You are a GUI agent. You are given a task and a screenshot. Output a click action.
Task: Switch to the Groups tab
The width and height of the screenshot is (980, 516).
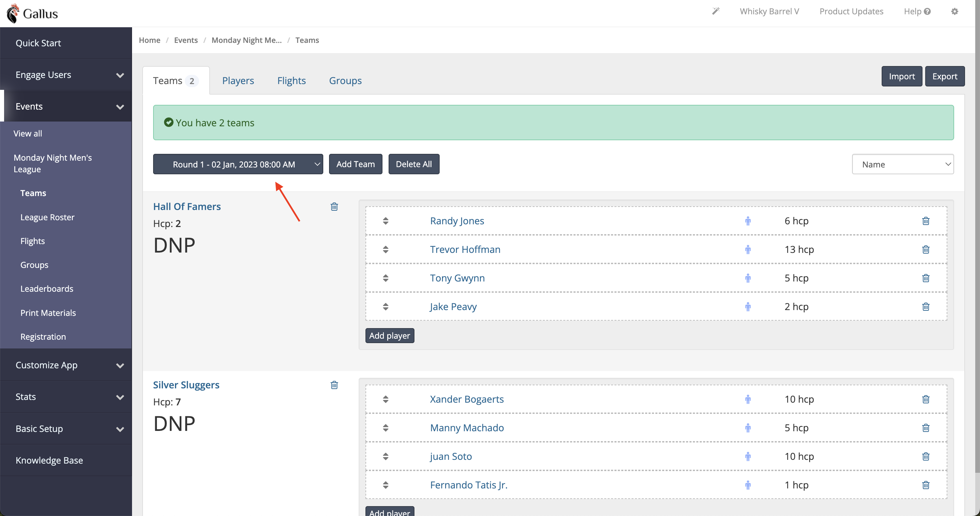[x=345, y=81]
